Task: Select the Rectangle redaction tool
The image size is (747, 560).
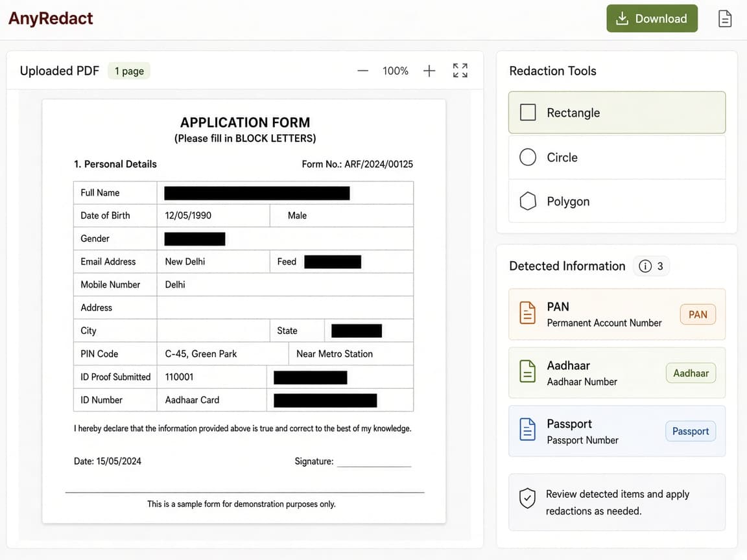Action: (617, 112)
